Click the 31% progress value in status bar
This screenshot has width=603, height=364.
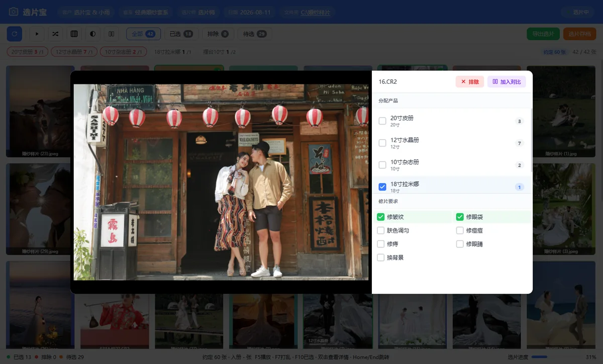tap(591, 357)
